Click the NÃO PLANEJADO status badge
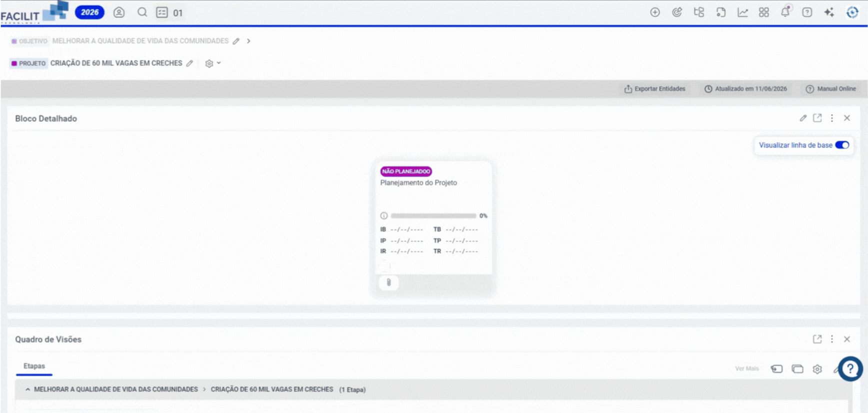 click(x=406, y=171)
